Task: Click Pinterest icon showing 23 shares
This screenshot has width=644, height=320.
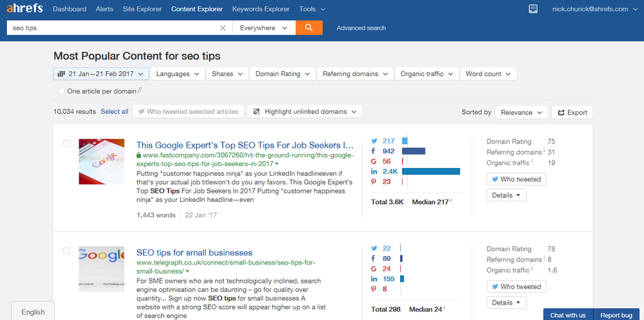Action: pyautogui.click(x=374, y=181)
